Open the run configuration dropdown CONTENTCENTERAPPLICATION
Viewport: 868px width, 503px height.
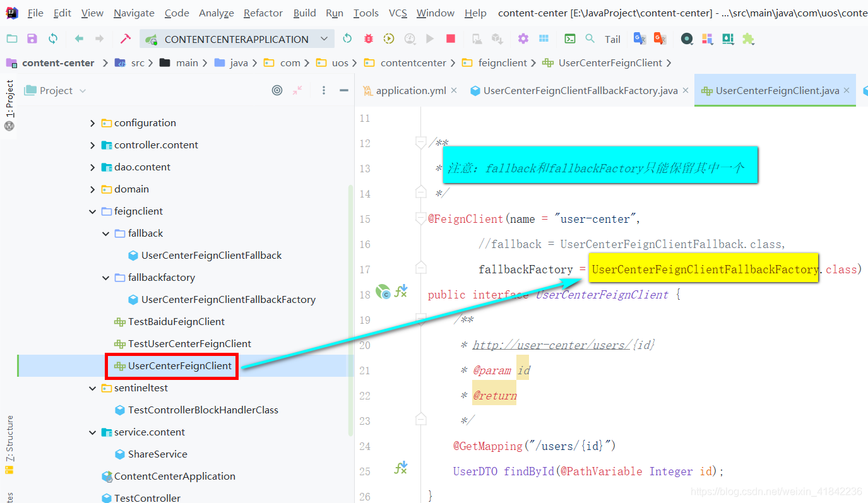(x=236, y=39)
